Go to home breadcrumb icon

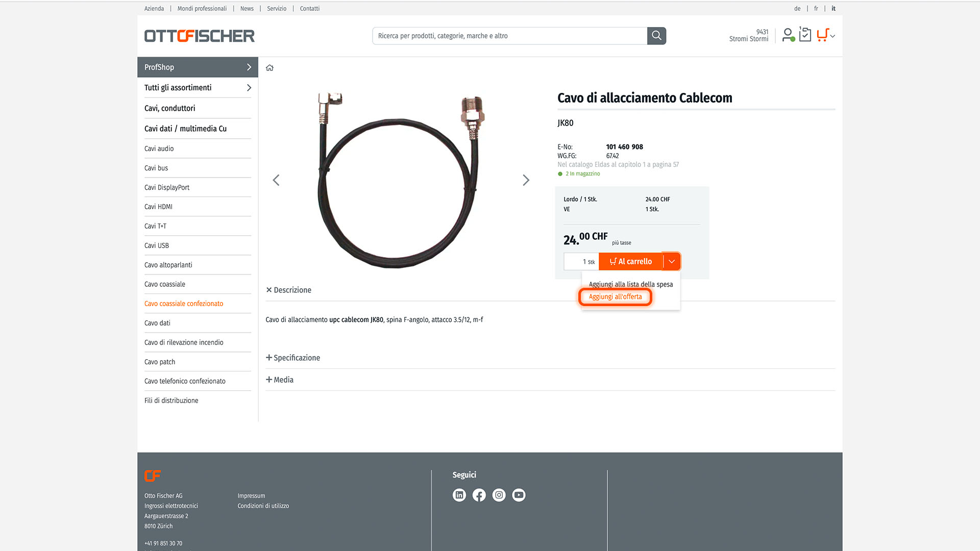[x=269, y=67]
